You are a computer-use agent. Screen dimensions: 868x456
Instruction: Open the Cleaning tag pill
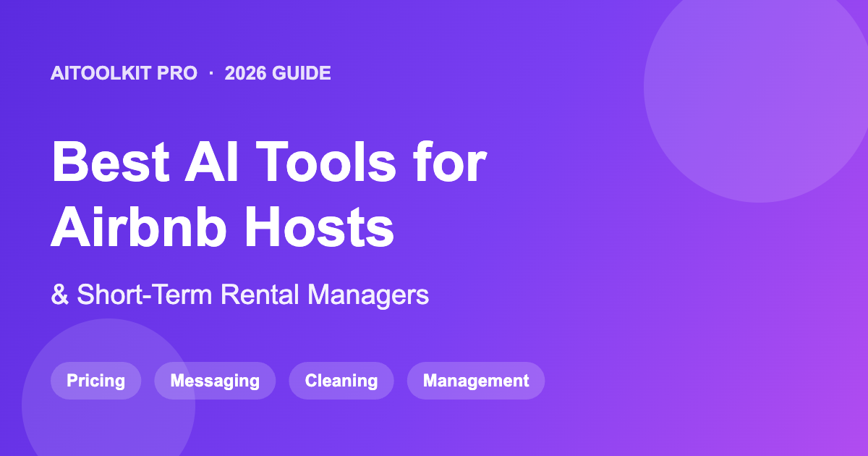(x=341, y=381)
